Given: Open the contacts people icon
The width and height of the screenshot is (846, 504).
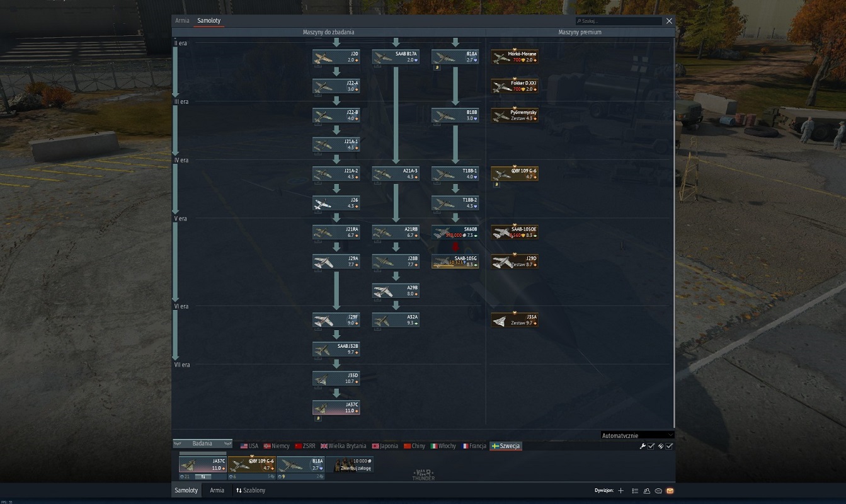Looking at the screenshot, I should click(647, 491).
